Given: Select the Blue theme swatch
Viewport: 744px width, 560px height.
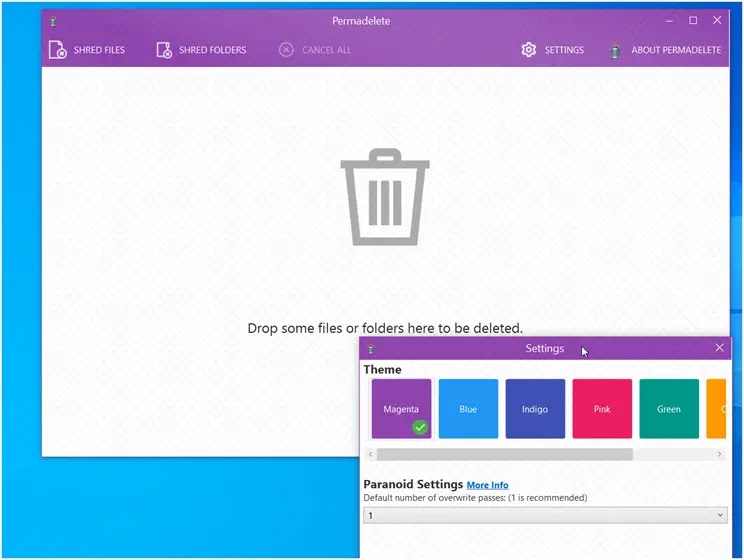Looking at the screenshot, I should [x=468, y=409].
